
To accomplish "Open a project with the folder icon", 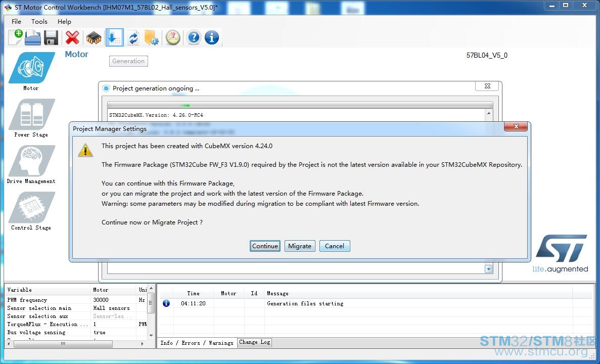I will coord(33,38).
